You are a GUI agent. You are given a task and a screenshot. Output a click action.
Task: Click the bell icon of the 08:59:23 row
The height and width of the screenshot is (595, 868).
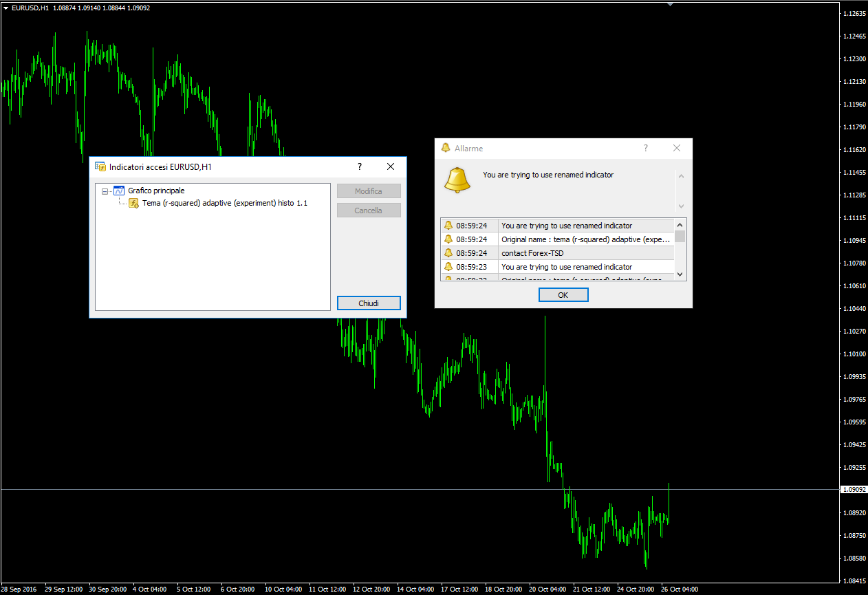click(x=448, y=267)
